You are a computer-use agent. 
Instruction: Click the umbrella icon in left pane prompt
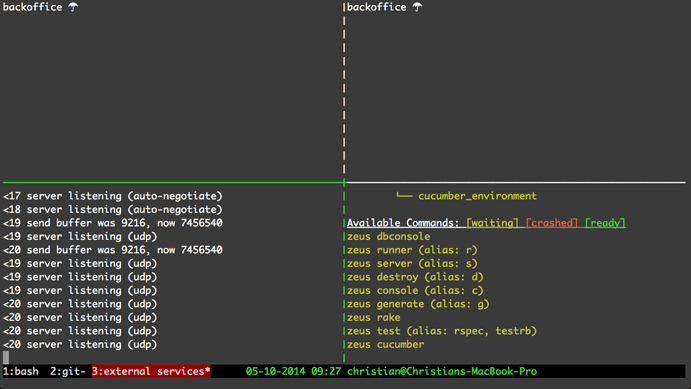[x=73, y=7]
